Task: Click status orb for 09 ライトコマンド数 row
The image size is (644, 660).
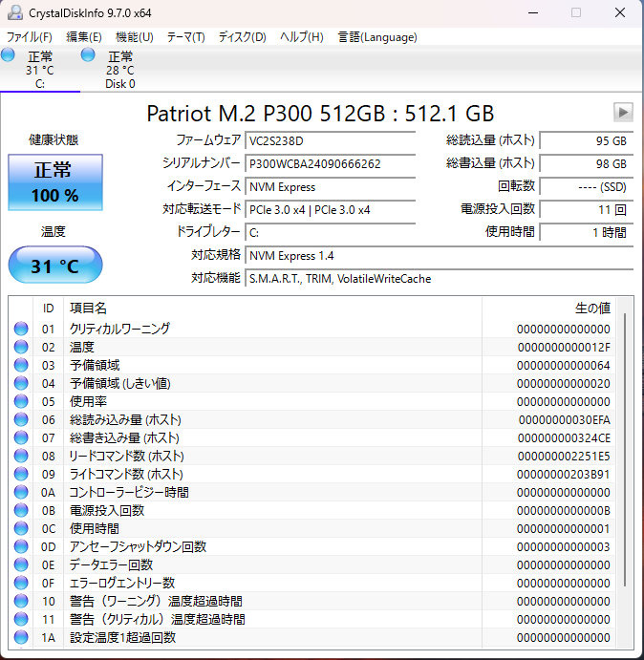Action: (21, 474)
